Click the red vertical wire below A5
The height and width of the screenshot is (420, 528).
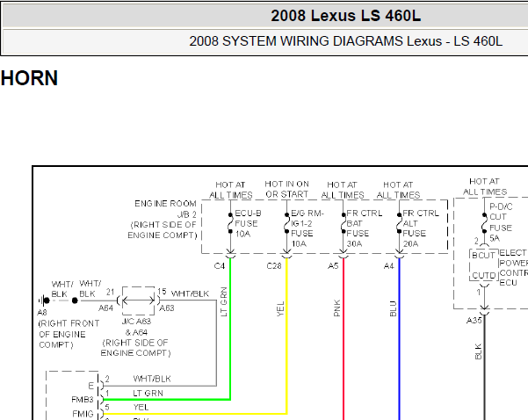(x=344, y=340)
